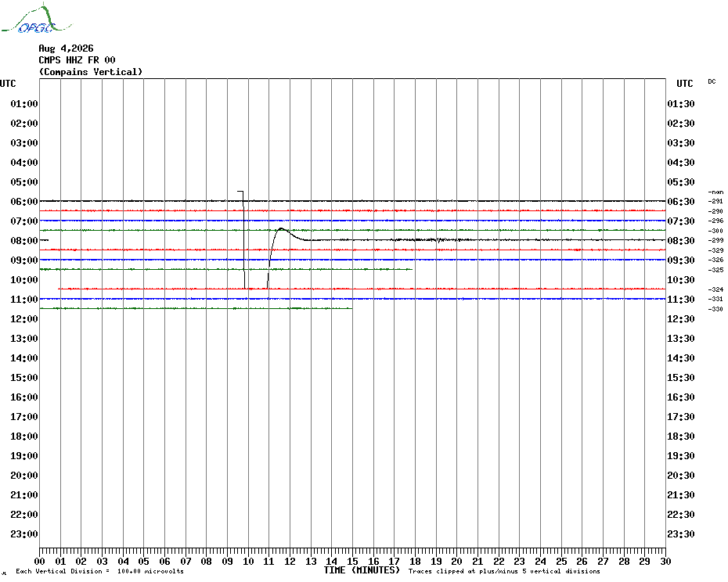The width and height of the screenshot is (728, 582).
Task: Click the '-324' DC value
Action: (715, 289)
